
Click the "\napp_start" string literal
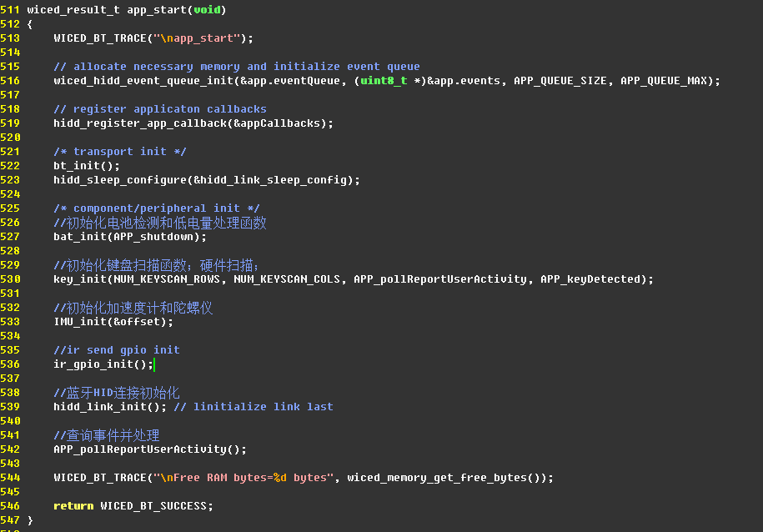(x=197, y=38)
